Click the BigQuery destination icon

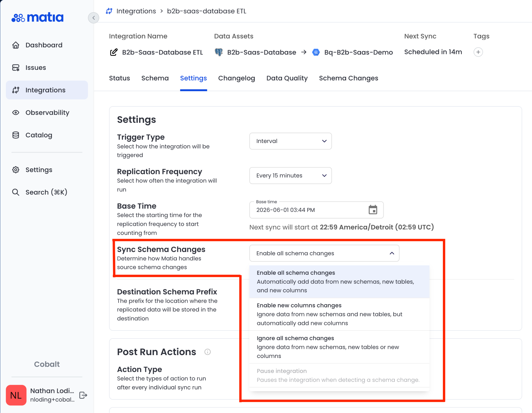coord(316,52)
